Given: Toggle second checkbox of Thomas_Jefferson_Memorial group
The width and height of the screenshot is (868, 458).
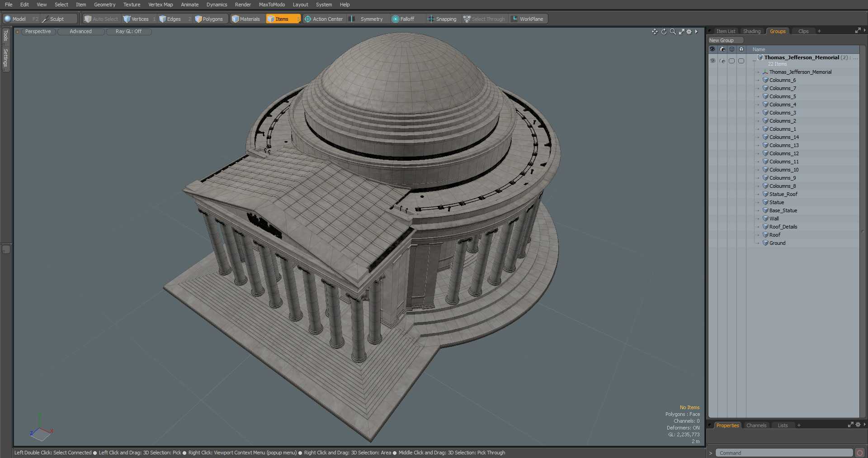Looking at the screenshot, I should pos(741,61).
